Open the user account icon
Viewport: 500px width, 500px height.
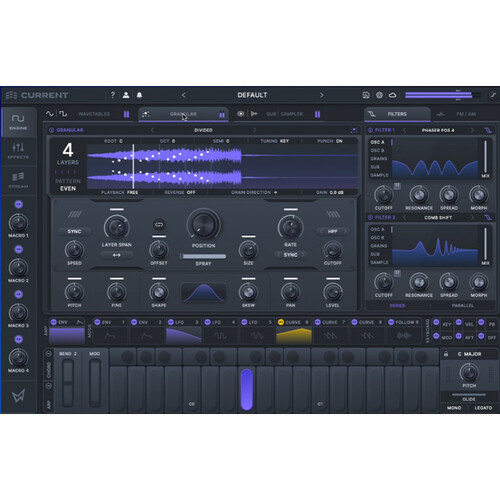coord(126,95)
